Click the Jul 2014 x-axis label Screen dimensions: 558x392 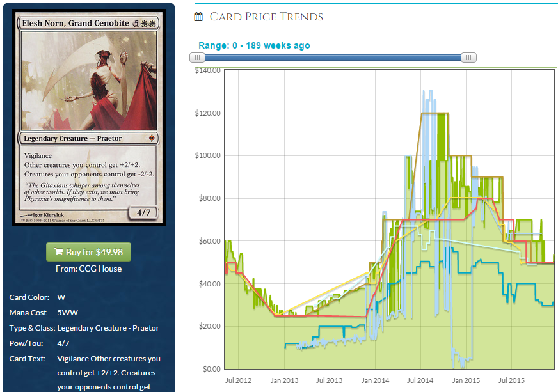420,380
